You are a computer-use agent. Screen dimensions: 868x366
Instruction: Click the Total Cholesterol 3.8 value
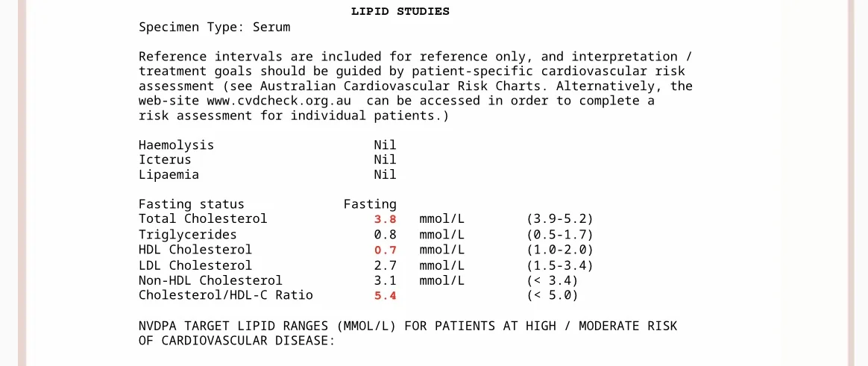pos(386,219)
